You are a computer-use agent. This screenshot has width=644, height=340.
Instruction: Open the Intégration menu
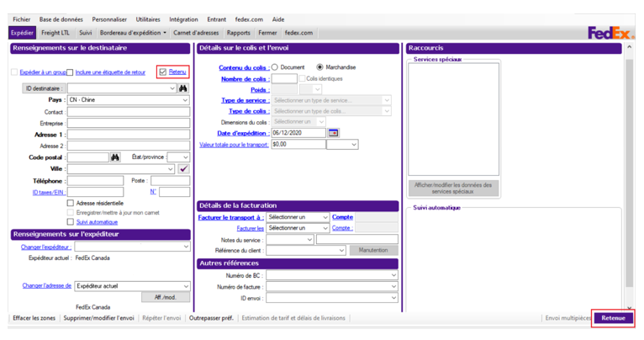click(x=183, y=19)
